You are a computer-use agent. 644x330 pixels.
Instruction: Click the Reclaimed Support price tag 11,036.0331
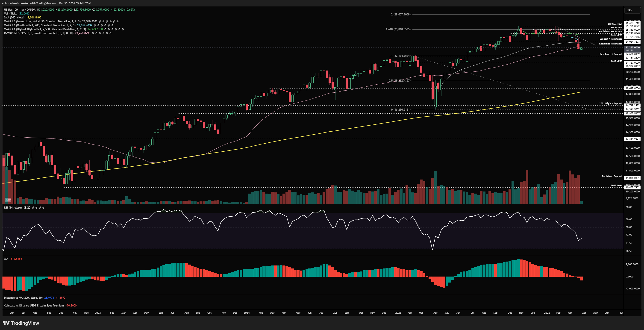click(x=632, y=178)
